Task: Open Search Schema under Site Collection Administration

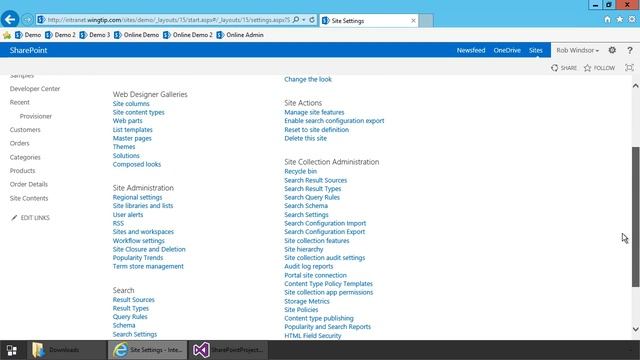Action: 306,206
